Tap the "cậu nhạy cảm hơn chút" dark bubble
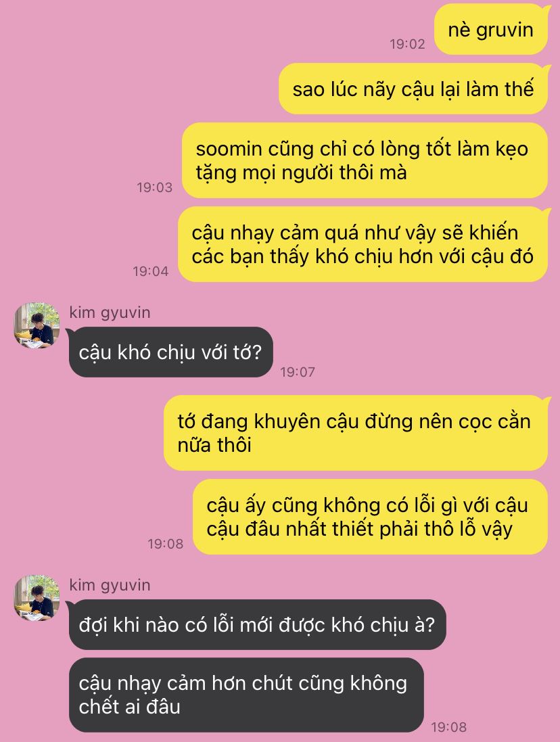Image resolution: width=560 pixels, height=742 pixels. (x=246, y=695)
